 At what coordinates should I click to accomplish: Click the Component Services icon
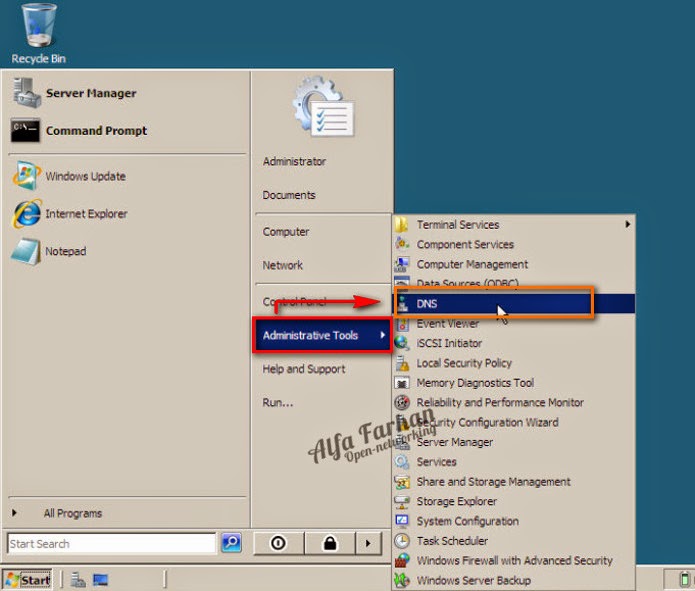pyautogui.click(x=402, y=244)
